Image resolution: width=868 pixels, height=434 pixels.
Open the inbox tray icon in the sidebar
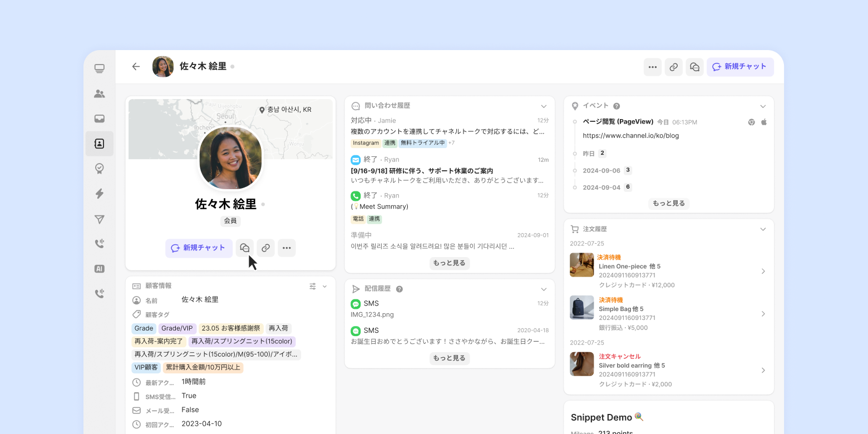[x=100, y=119]
